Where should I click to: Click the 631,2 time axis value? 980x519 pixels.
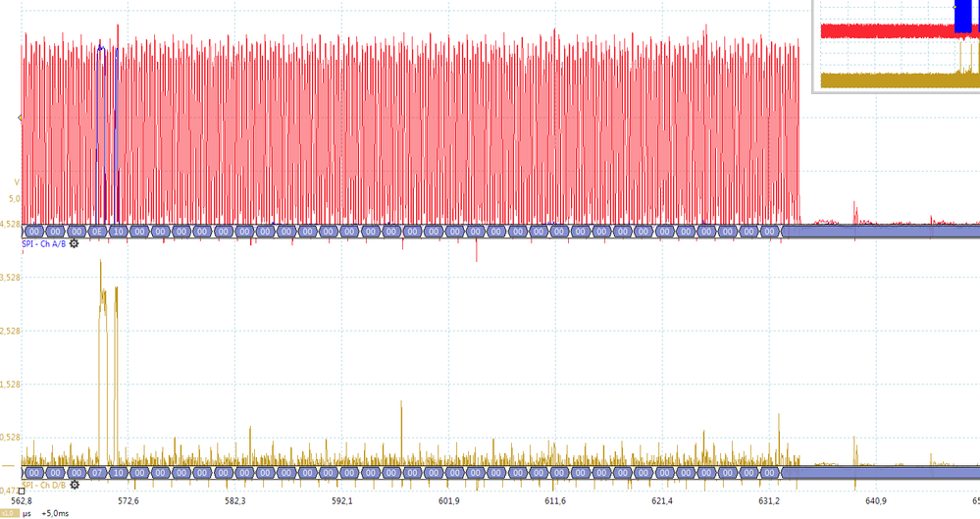click(x=769, y=501)
